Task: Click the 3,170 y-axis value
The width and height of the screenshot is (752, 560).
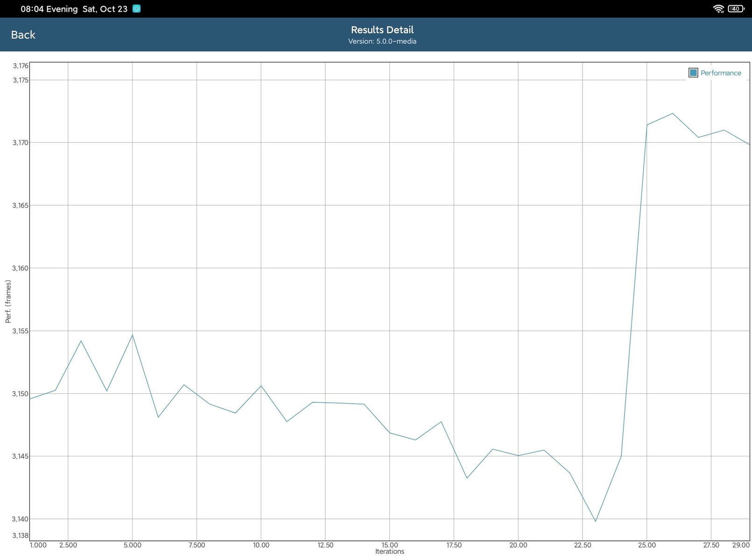Action: tap(21, 143)
